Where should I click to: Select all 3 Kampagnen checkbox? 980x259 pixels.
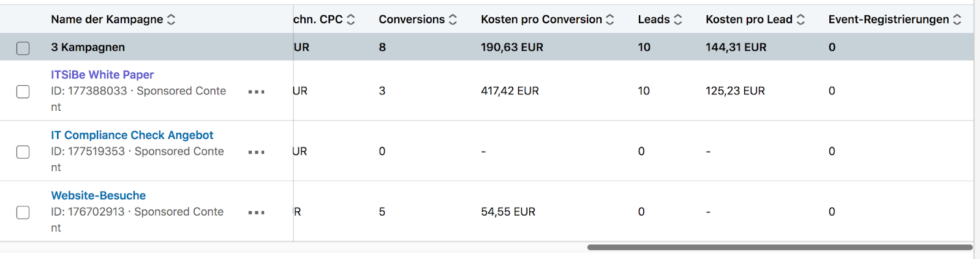(x=23, y=48)
